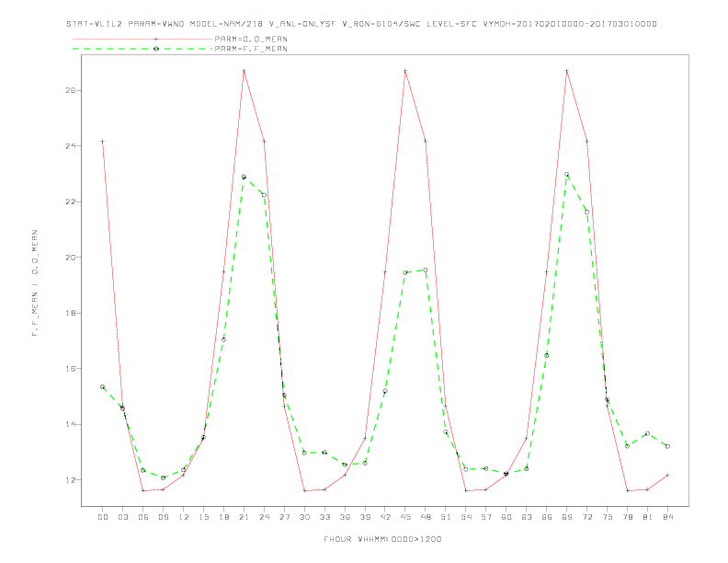The width and height of the screenshot is (728, 563).
Task: Click V_ANL=ONLYSF in the chart title
Action: click(302, 24)
